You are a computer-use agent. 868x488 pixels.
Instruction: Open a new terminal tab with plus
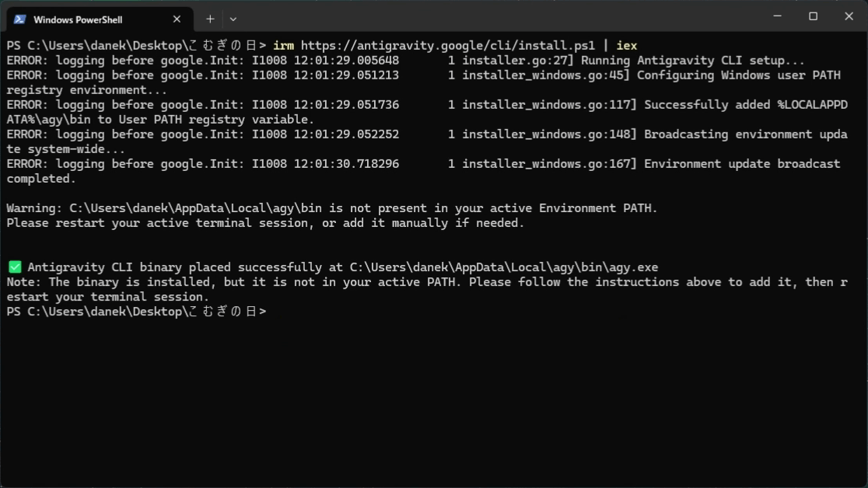210,19
